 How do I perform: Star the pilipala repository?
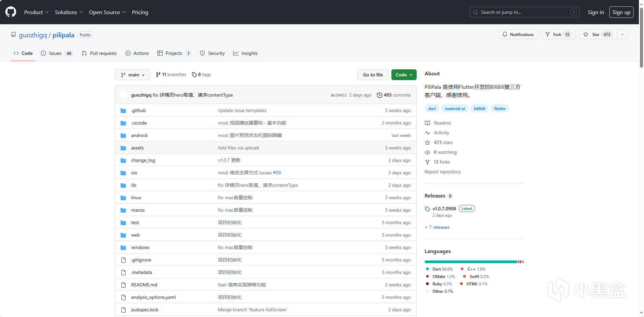point(598,34)
